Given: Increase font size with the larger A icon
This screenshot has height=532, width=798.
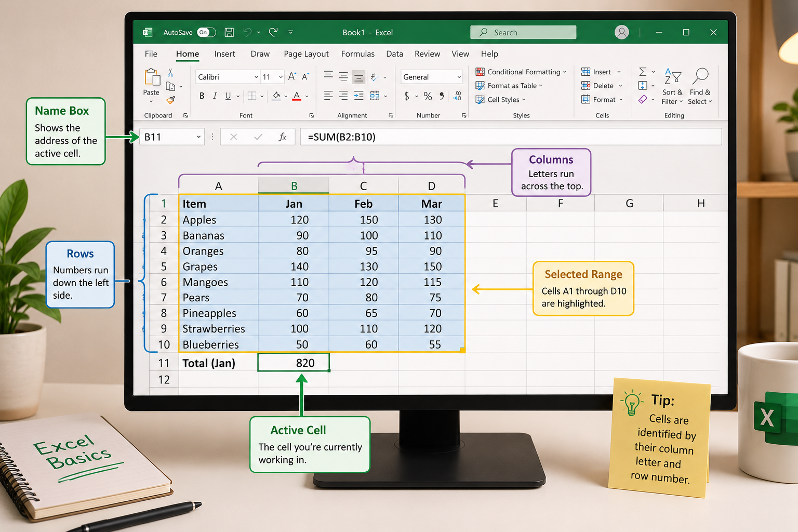Looking at the screenshot, I should click(292, 76).
